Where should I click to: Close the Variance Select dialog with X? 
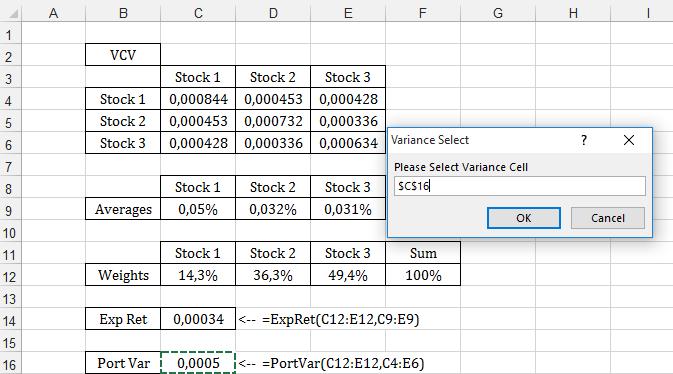(x=629, y=140)
